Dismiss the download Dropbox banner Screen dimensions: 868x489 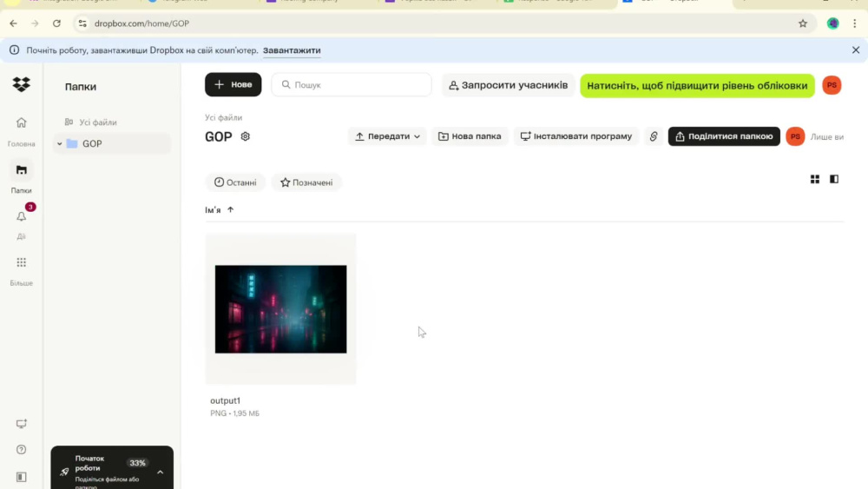pyautogui.click(x=856, y=50)
